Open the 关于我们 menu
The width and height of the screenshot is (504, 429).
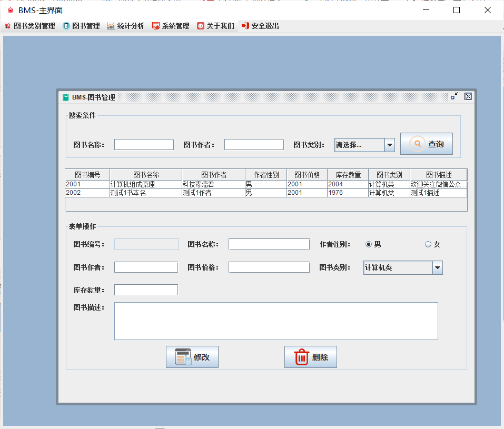[215, 26]
